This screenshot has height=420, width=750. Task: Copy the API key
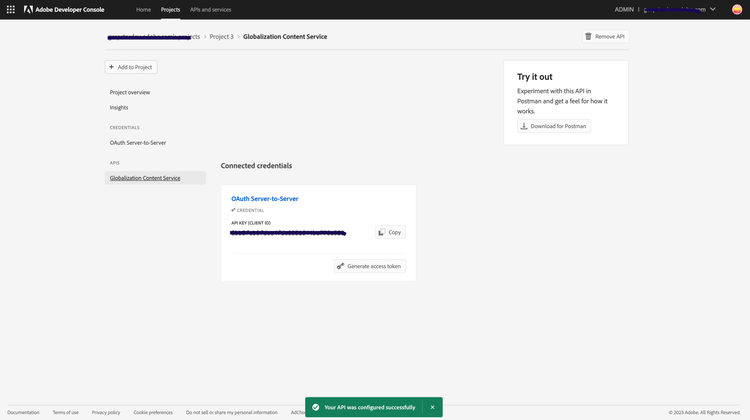(x=390, y=232)
